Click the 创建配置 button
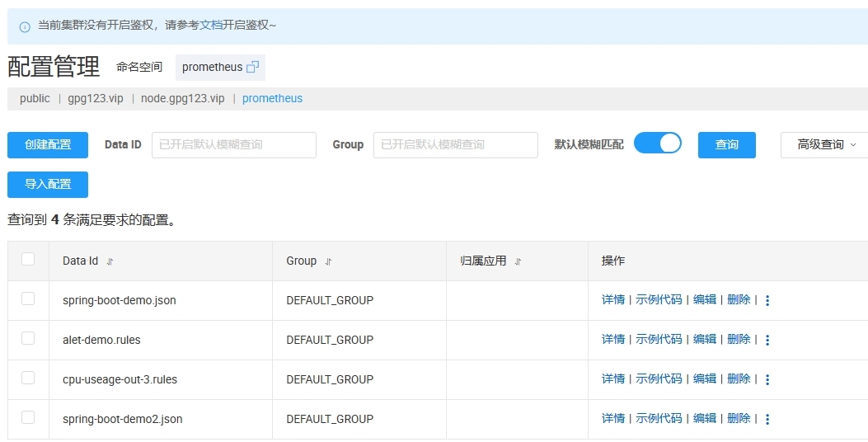The image size is (868, 442). pyautogui.click(x=48, y=145)
